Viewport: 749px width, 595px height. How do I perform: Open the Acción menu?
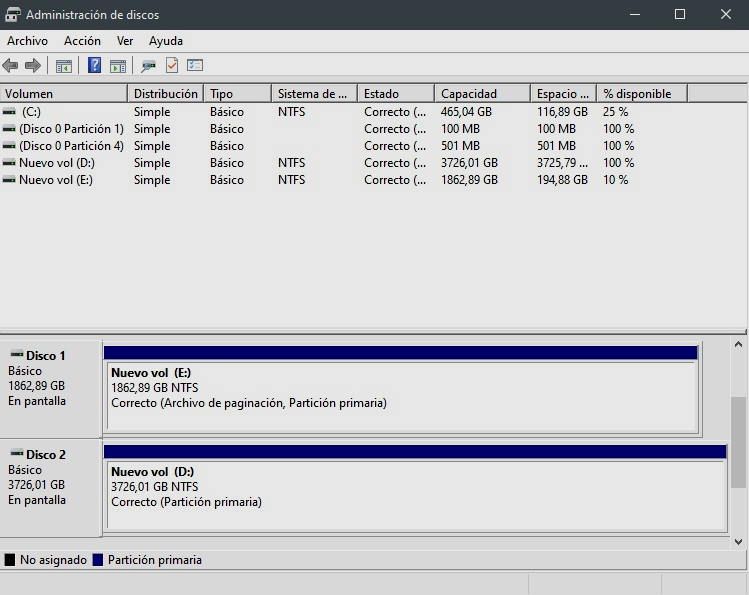82,41
